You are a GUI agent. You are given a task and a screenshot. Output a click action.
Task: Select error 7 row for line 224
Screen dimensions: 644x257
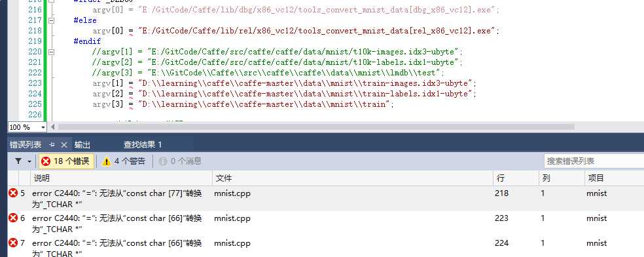pos(325,247)
